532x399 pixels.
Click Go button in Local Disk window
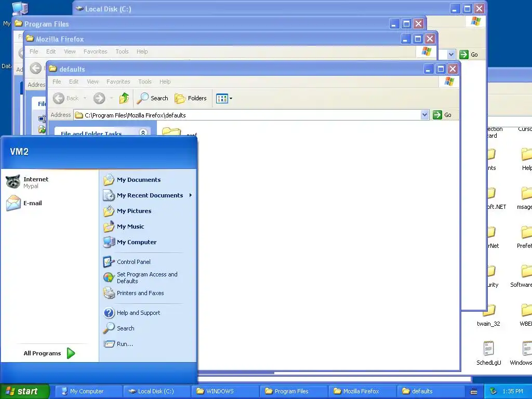point(469,54)
